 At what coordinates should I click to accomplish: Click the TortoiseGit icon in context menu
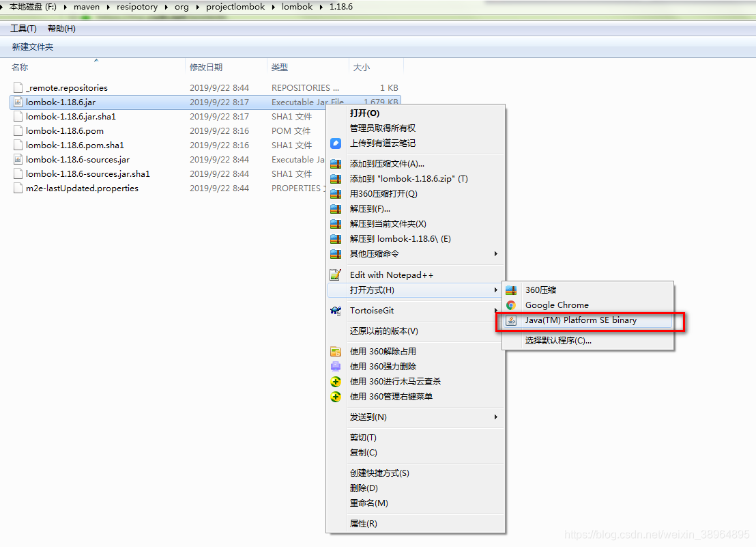point(335,310)
